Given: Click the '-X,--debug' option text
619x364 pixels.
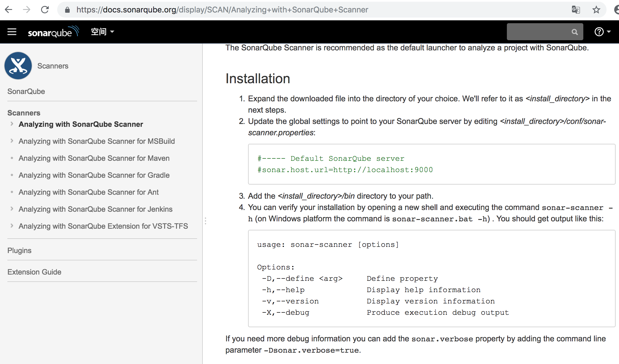Looking at the screenshot, I should click(285, 312).
